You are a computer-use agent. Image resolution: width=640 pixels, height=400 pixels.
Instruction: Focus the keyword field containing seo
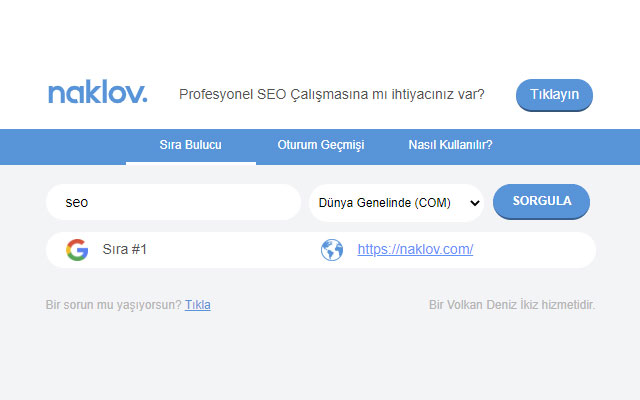tap(173, 202)
